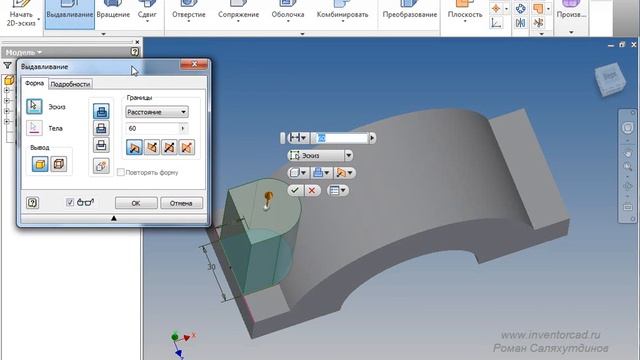Viewport: 640px width, 360px height.
Task: Open distance value arrow next to 60
Action: point(183,128)
